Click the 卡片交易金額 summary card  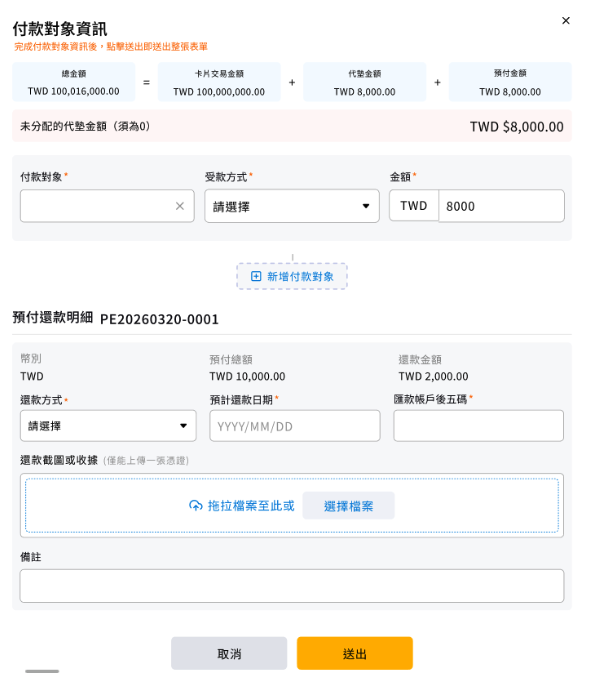coord(219,82)
